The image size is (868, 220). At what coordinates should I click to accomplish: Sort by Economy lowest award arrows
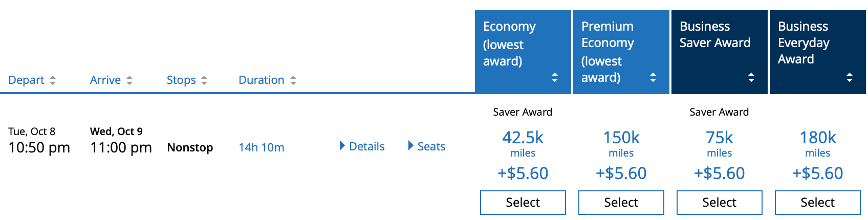point(555,77)
